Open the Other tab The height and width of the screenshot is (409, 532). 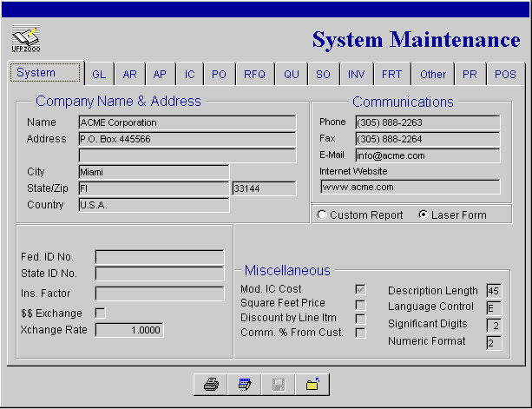[x=433, y=75]
